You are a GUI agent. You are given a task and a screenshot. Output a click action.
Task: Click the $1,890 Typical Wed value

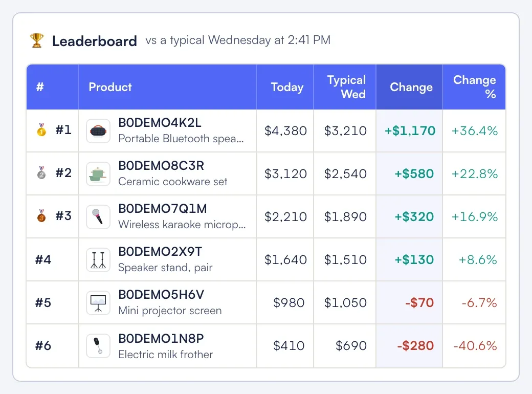click(x=345, y=217)
